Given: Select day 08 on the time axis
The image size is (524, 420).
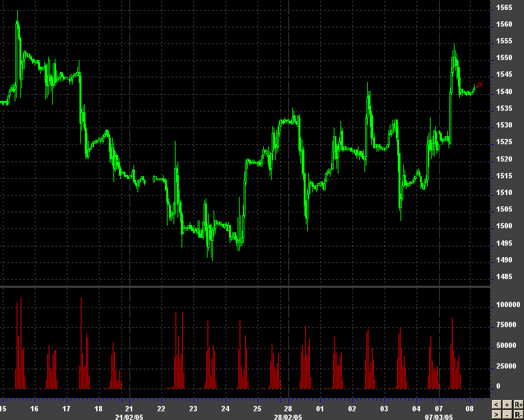Looking at the screenshot, I should click(470, 409).
